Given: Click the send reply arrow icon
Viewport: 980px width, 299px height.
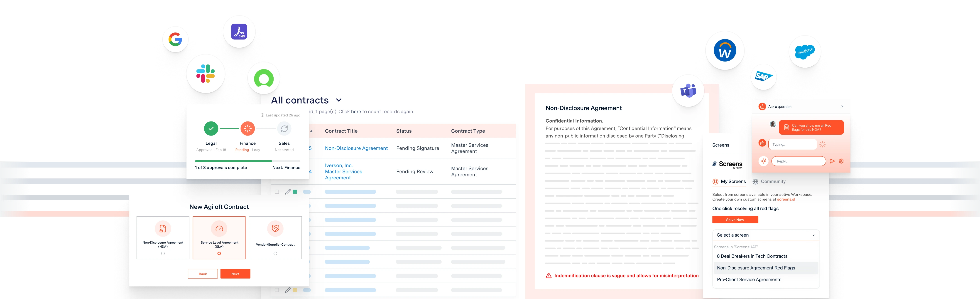Looking at the screenshot, I should (x=832, y=161).
